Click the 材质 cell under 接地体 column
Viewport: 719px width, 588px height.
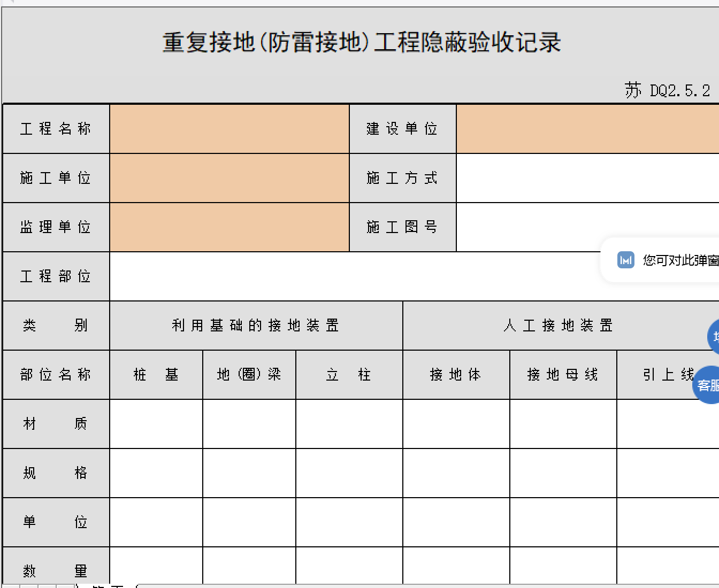[456, 424]
